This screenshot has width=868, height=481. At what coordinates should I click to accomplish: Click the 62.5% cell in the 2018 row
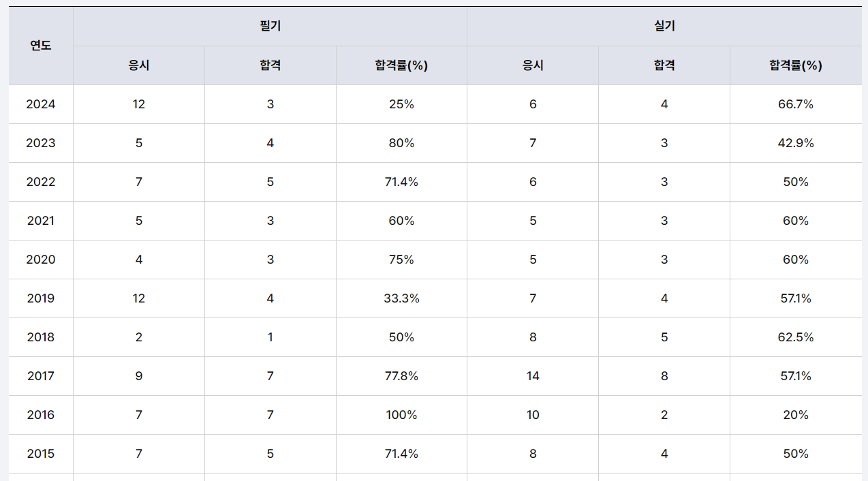(x=795, y=337)
